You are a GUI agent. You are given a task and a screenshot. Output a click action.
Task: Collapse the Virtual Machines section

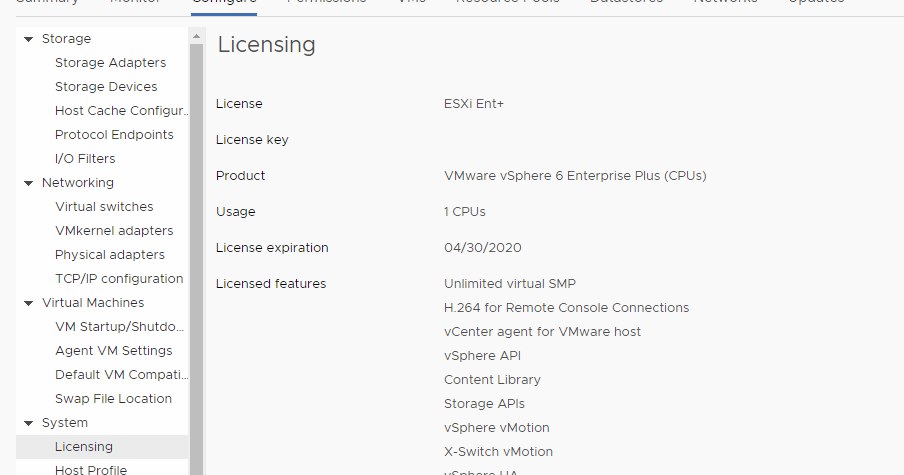point(28,303)
